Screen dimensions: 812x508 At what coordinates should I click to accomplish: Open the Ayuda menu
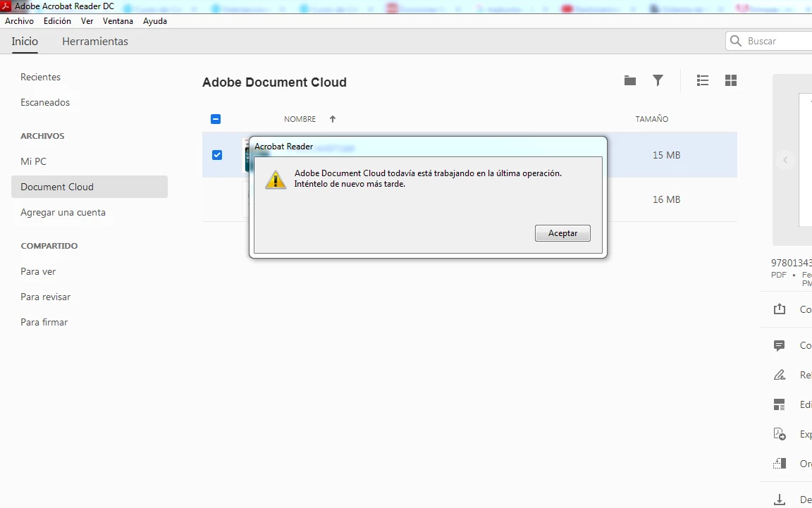[x=155, y=21]
